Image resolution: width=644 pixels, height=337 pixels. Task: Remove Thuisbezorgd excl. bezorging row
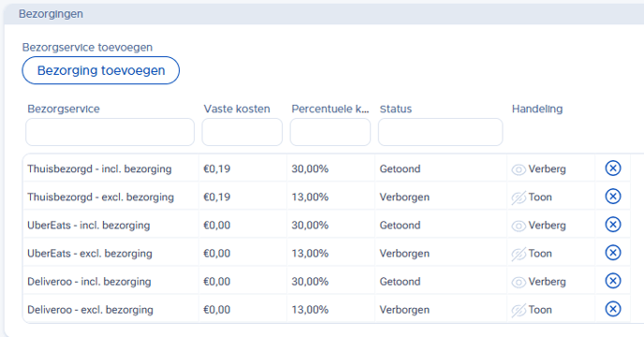click(613, 197)
